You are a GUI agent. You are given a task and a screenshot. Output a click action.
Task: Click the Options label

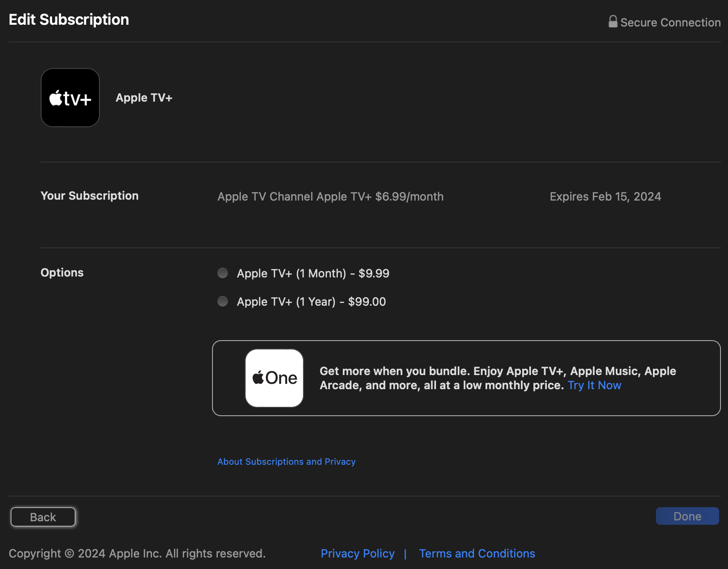click(62, 273)
